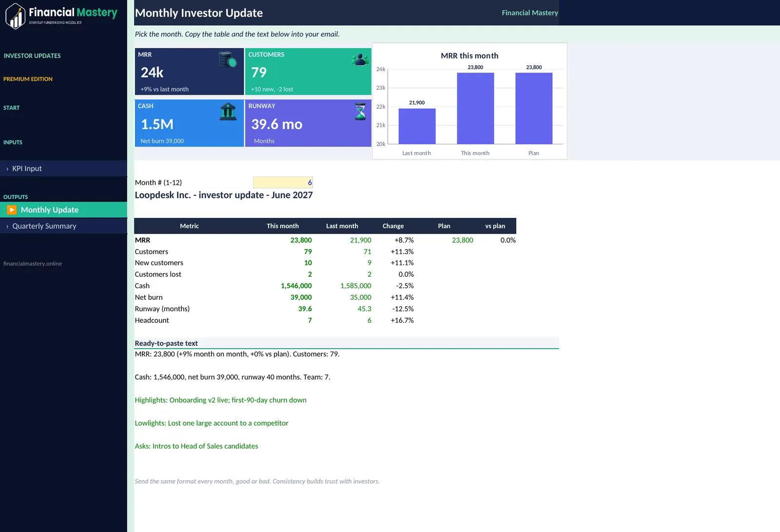Screen dimensions: 780x532
Task: Select the Cash 1.5M KPI card value
Action: (157, 124)
